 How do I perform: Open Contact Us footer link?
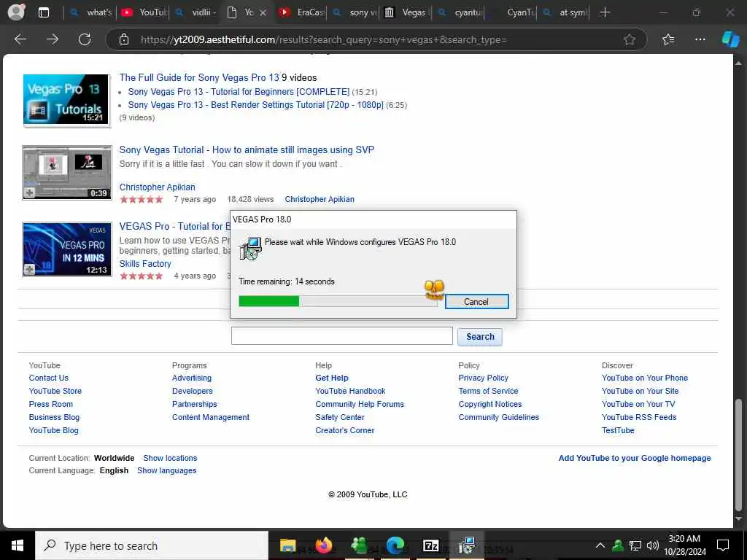49,378
